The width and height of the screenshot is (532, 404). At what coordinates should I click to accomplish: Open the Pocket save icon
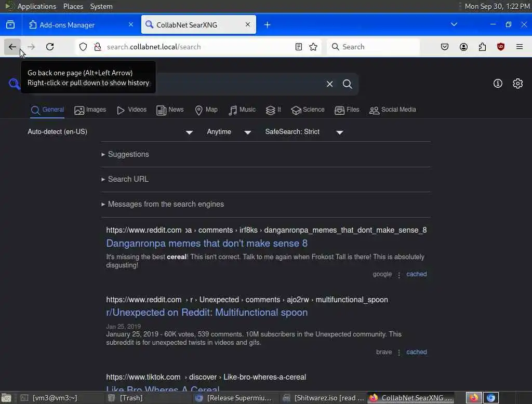[x=445, y=47]
